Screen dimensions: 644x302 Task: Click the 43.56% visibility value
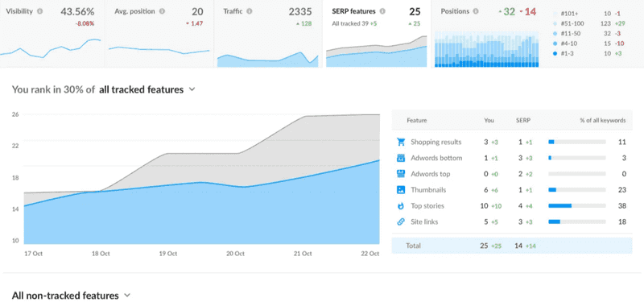click(77, 12)
